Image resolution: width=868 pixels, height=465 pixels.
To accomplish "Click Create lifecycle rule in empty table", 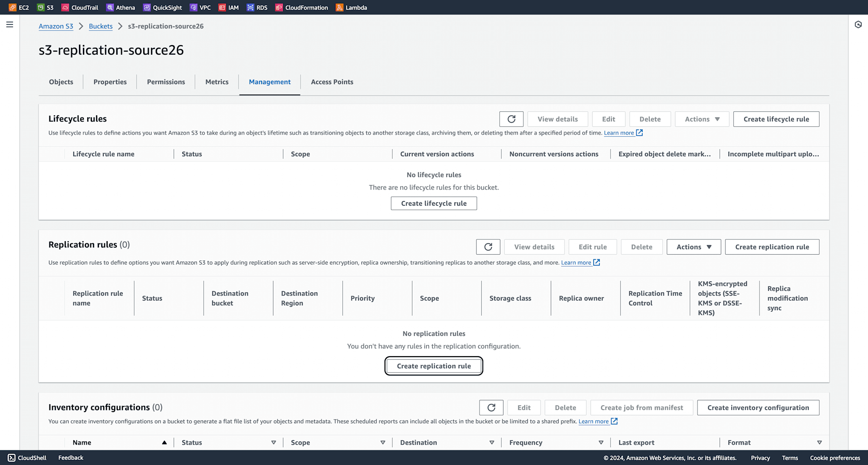I will (x=434, y=203).
